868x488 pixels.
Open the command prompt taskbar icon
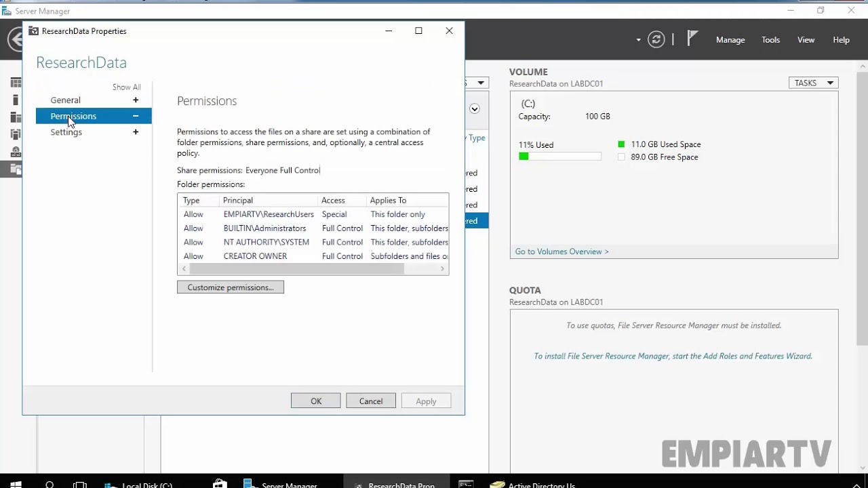(x=466, y=485)
